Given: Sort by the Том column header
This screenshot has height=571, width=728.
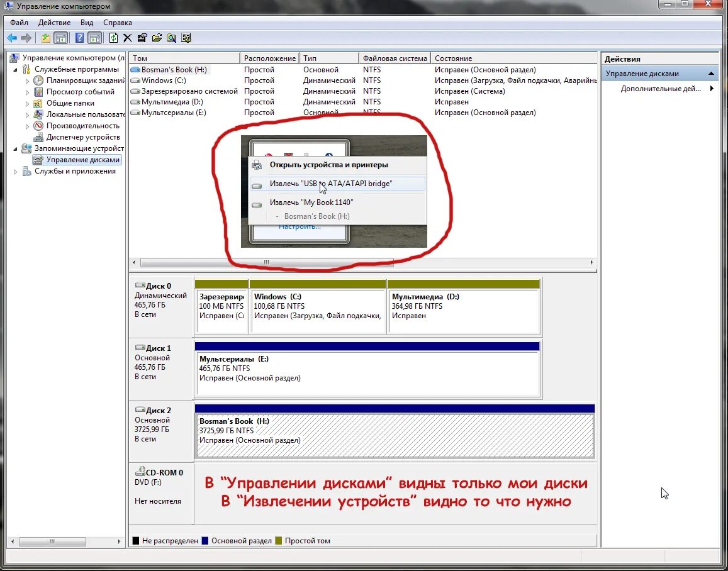Looking at the screenshot, I should coord(184,58).
